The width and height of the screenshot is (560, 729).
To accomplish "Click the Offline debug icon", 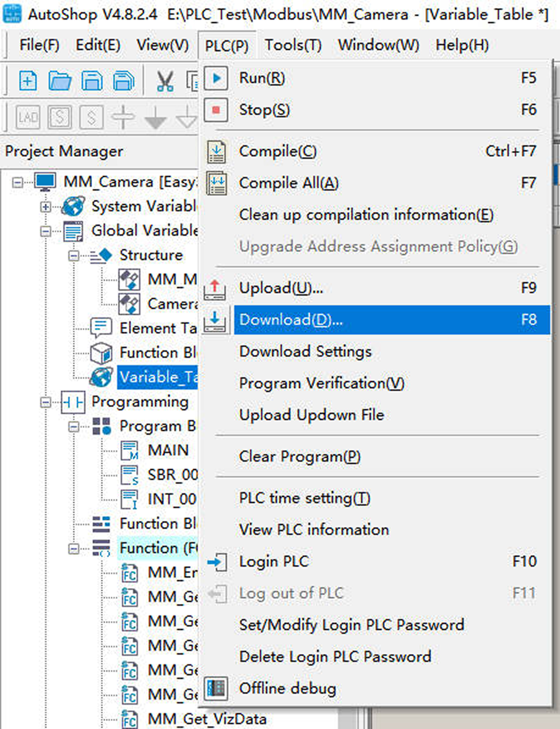I will [x=216, y=688].
